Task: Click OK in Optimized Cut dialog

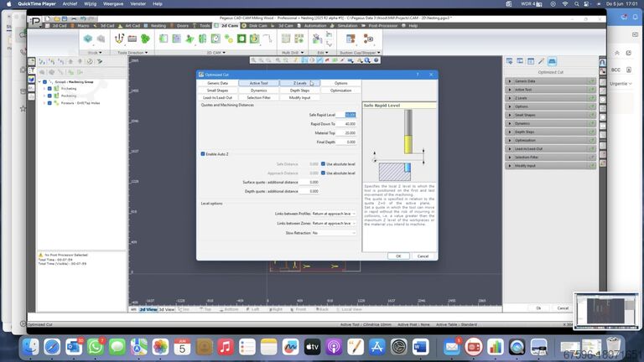Action: click(398, 256)
